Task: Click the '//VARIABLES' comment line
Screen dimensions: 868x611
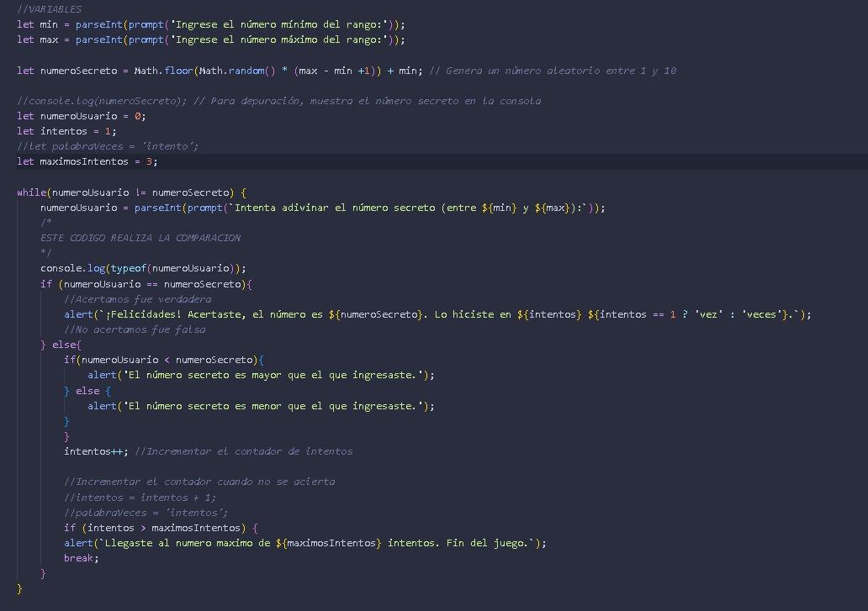Action: pos(50,9)
